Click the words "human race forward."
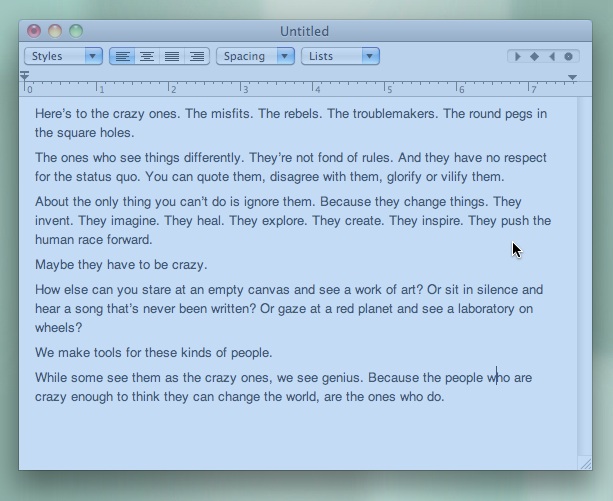Image resolution: width=613 pixels, height=501 pixels. point(94,240)
